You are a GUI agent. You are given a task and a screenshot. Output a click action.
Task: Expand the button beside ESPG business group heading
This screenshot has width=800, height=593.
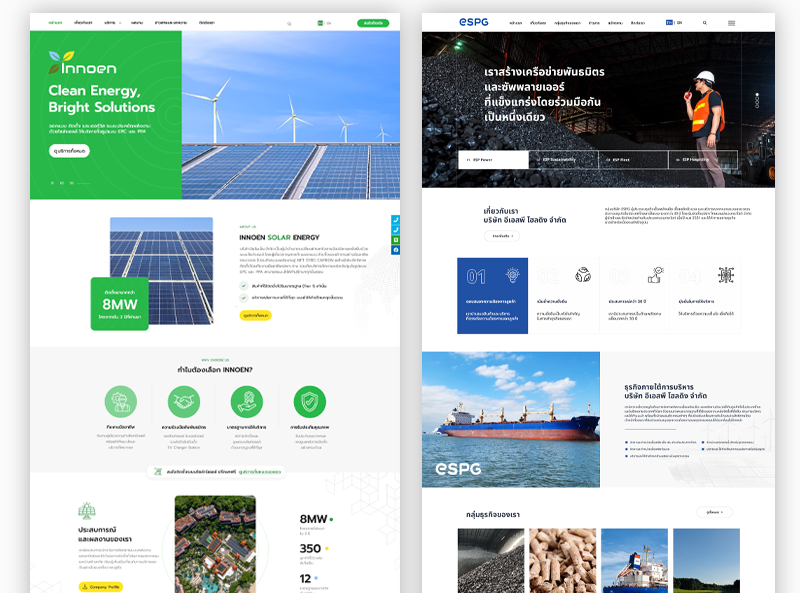714,512
